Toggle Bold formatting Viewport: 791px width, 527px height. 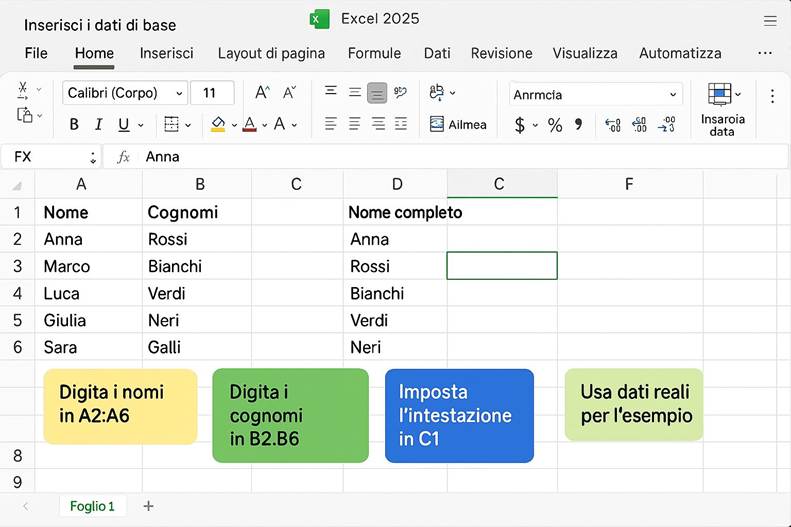coord(74,124)
